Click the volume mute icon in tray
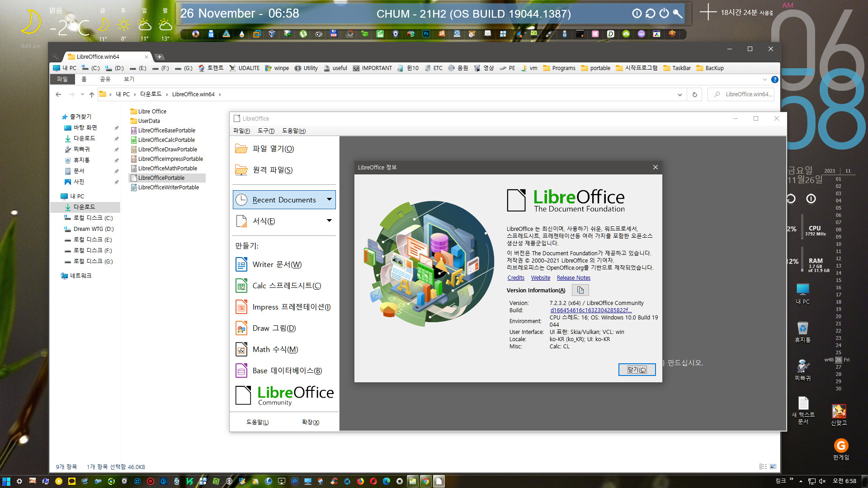 (822, 481)
